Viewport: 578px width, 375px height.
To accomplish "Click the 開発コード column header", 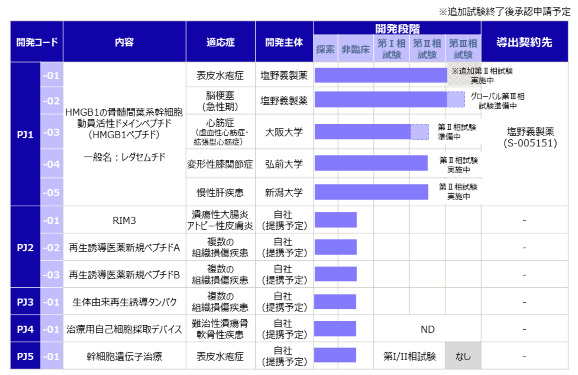I will (x=37, y=42).
